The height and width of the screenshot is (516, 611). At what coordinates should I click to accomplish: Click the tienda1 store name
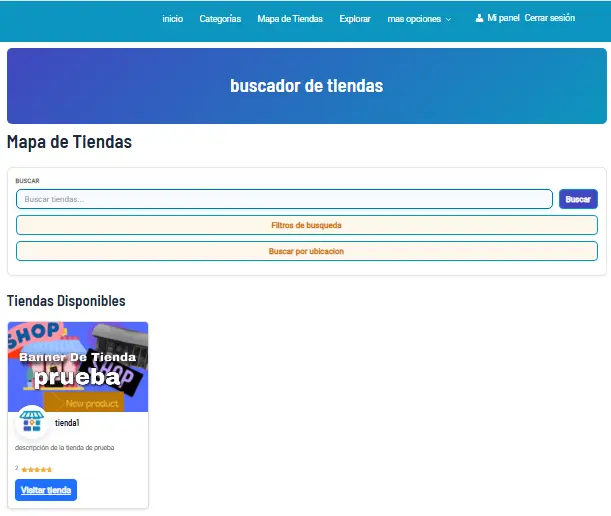click(67, 424)
